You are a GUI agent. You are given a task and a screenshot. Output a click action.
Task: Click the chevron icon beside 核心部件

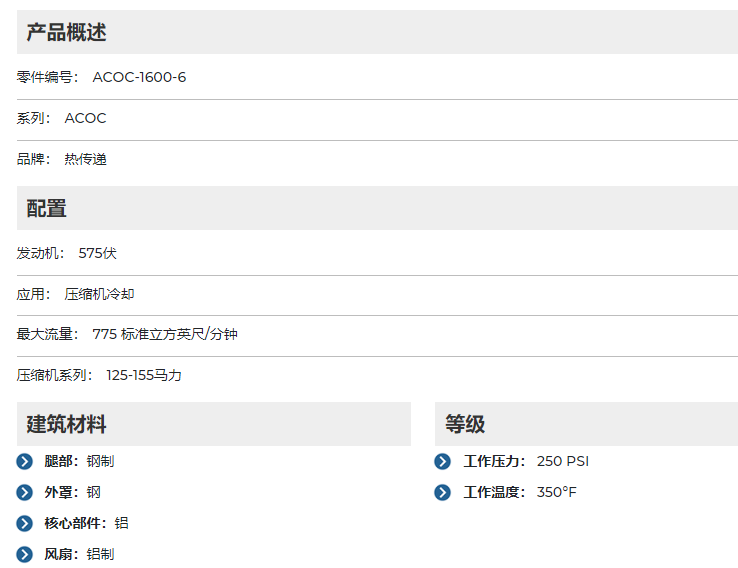click(25, 523)
